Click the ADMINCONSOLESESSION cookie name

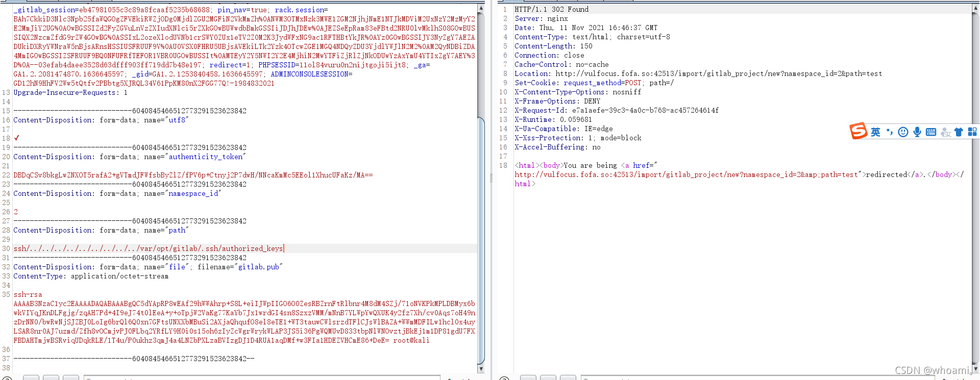(309, 74)
